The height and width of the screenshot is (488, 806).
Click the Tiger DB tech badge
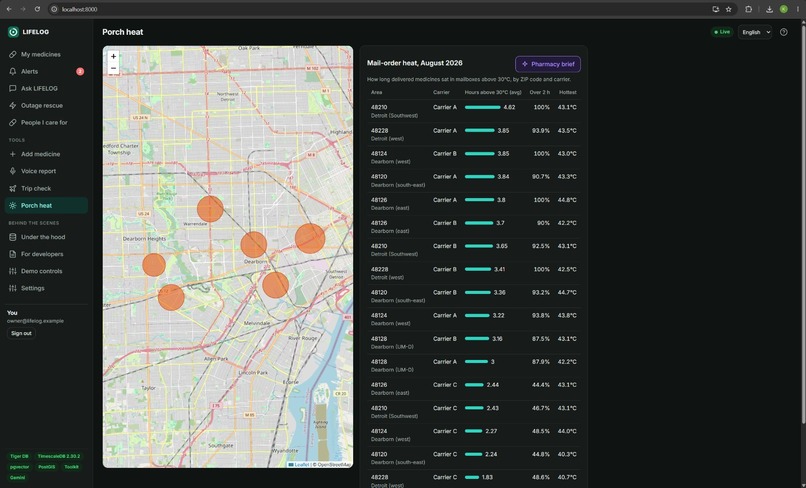[x=20, y=456]
